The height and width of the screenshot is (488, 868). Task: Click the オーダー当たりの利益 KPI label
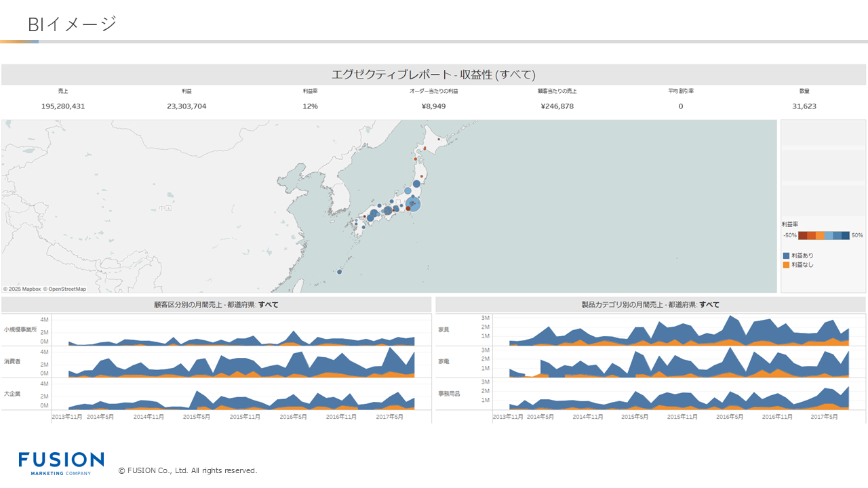click(433, 91)
